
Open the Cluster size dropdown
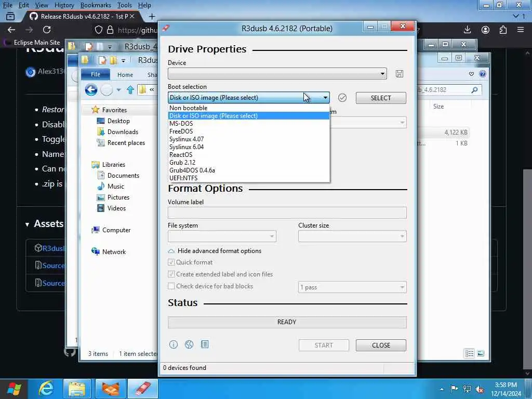[x=352, y=236]
